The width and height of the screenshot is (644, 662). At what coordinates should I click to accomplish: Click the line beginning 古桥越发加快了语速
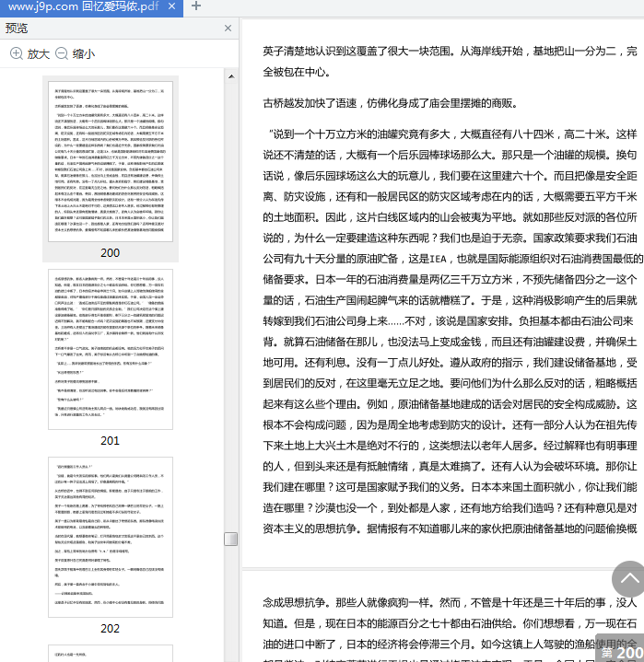click(391, 103)
